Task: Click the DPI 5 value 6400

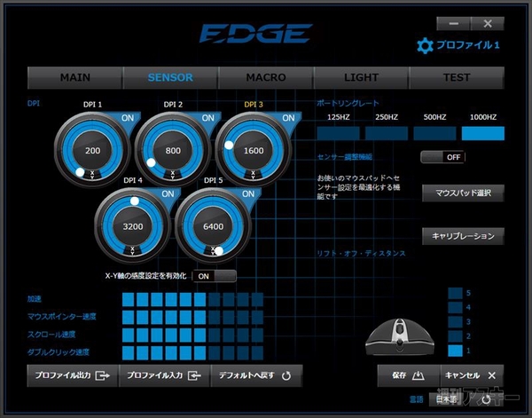Action: pos(213,226)
